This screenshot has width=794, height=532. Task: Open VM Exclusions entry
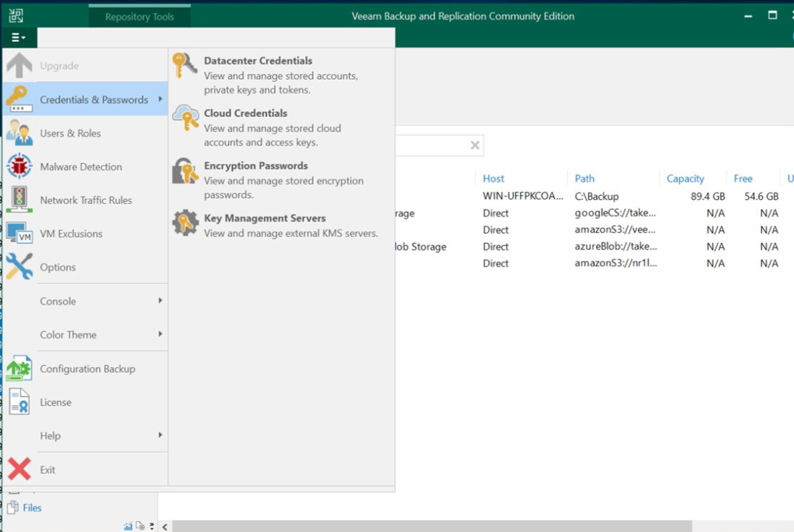[85, 233]
